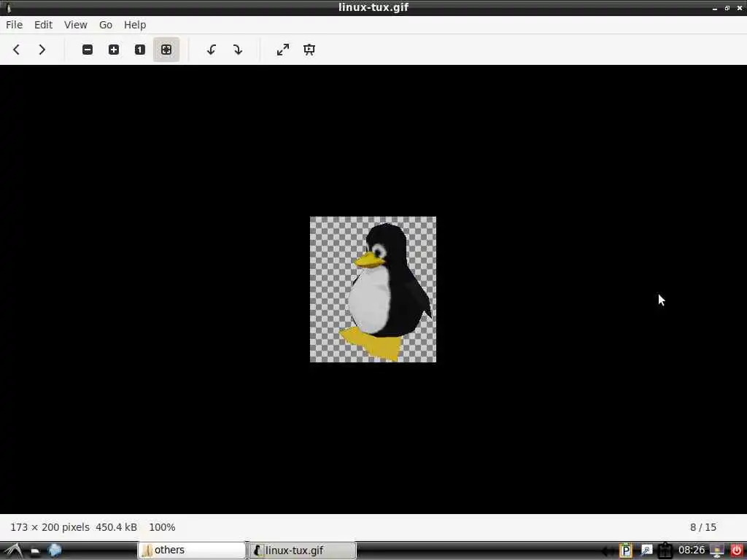This screenshot has height=560, width=747.
Task: Zoom in using the plus toolbar icon
Action: pos(114,50)
